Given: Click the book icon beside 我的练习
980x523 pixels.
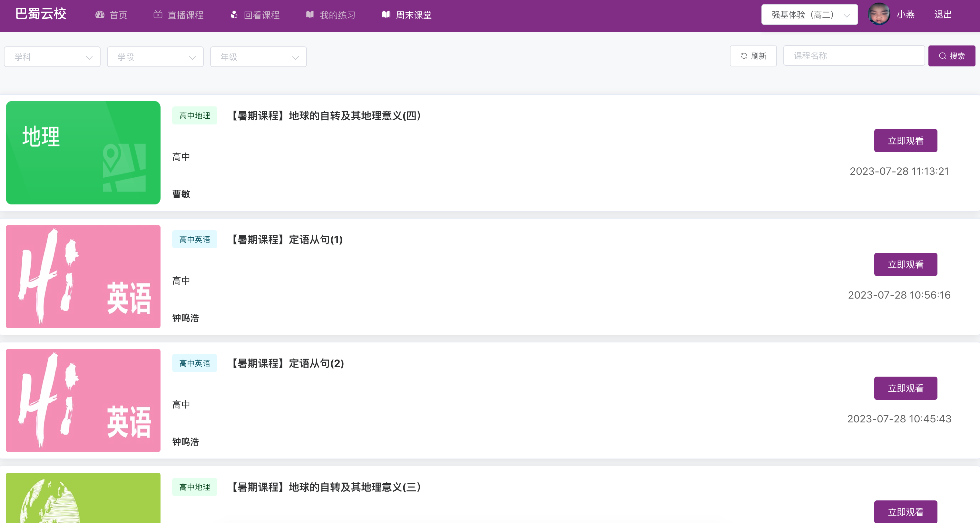Looking at the screenshot, I should coord(310,15).
